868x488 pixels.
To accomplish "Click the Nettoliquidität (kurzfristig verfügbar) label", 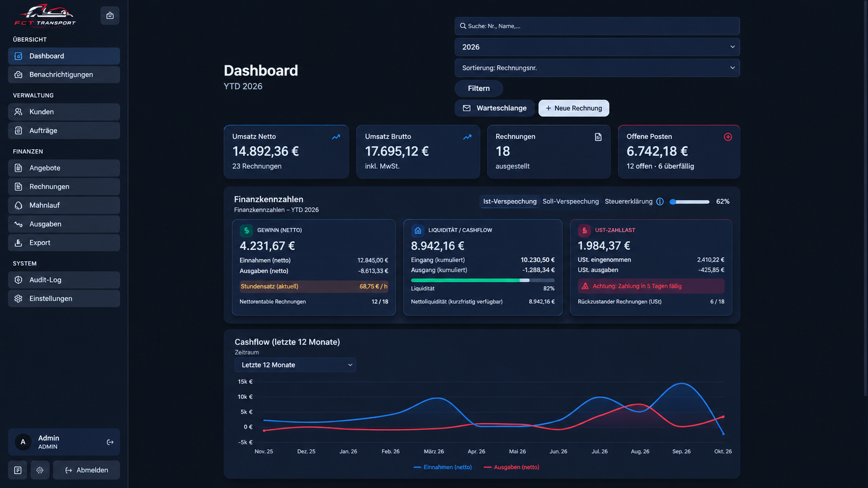I will pyautogui.click(x=457, y=302).
